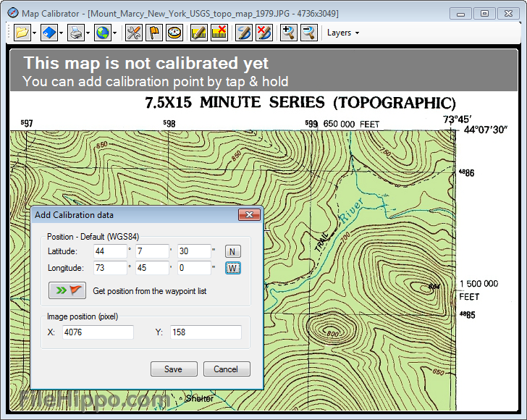Viewport: 527px width, 420px height.
Task: Zoom in with magnifier plus icon
Action: tap(288, 33)
